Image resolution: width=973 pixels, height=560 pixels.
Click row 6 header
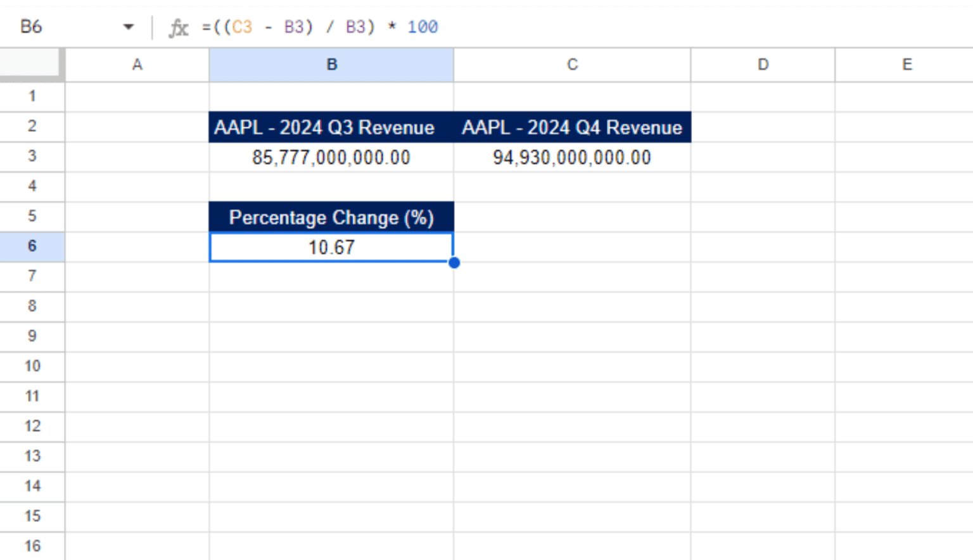click(x=32, y=246)
